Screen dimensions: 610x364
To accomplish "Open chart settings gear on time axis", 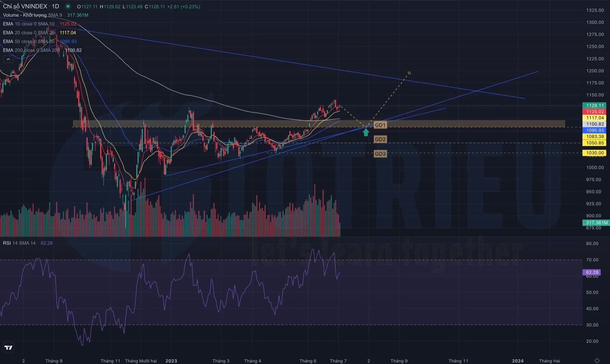I will click(597, 360).
